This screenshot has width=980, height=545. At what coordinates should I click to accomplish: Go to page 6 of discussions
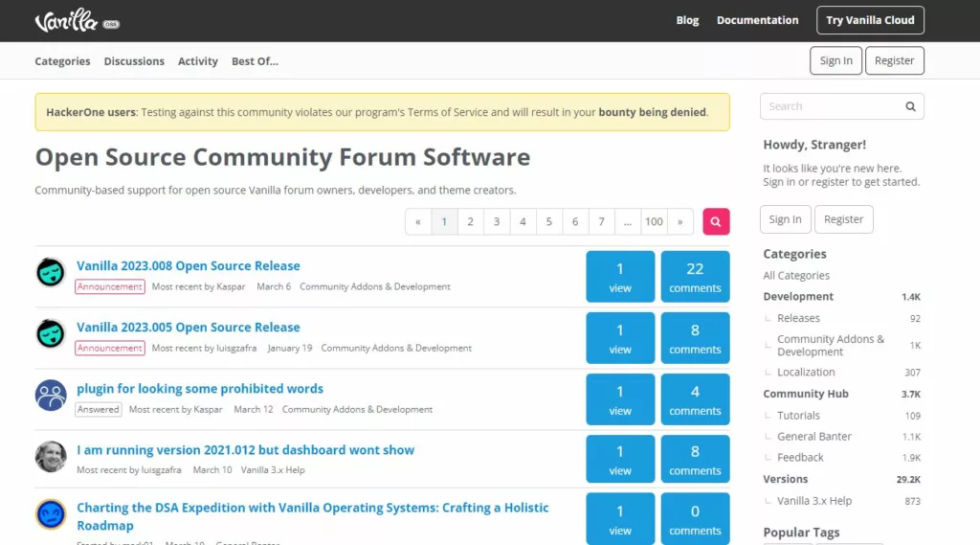(x=575, y=221)
